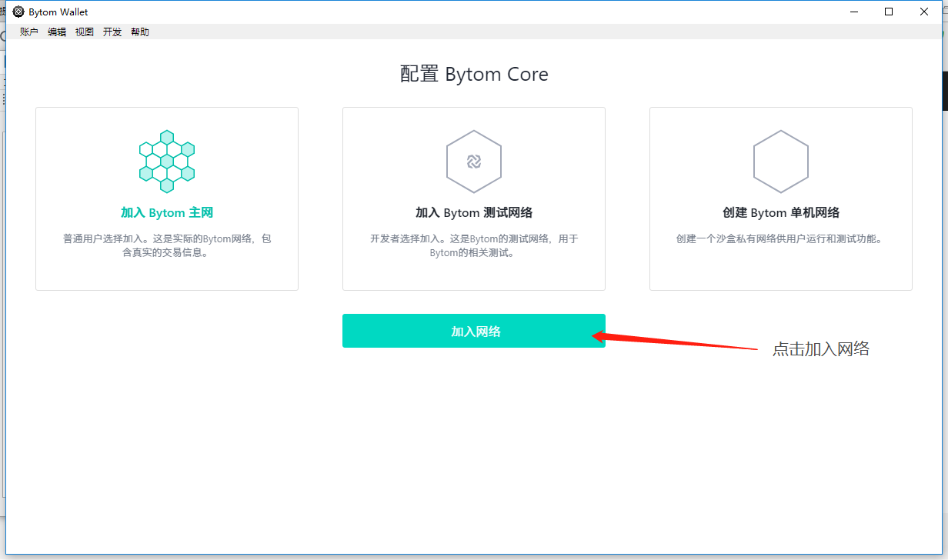This screenshot has height=560, width=948.
Task: Open the 开发 menu
Action: click(112, 32)
